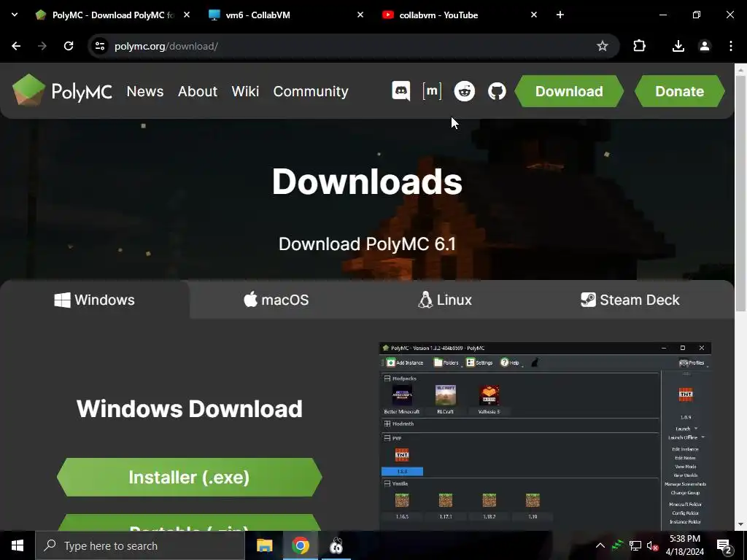This screenshot has height=560, width=747.
Task: Open the browser extensions puzzle icon
Action: click(x=639, y=46)
